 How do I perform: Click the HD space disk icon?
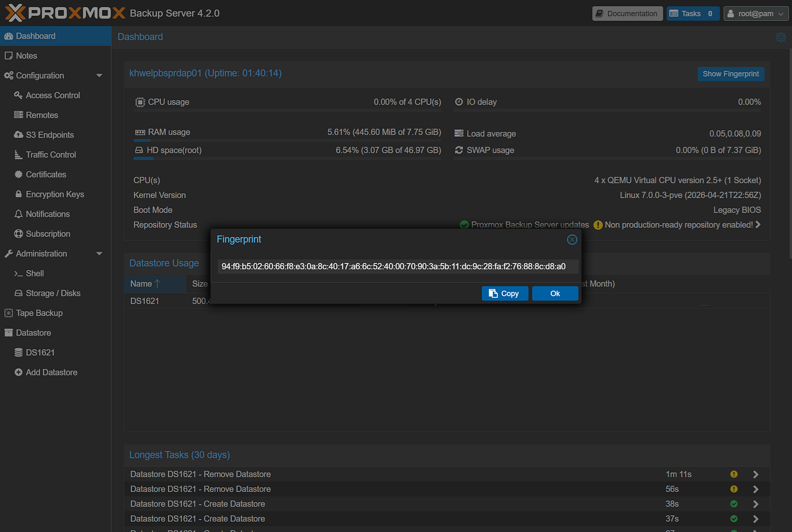(139, 150)
